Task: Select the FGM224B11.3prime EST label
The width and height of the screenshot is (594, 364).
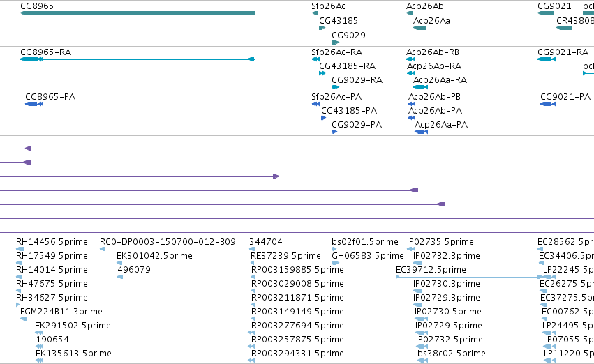Action: click(61, 312)
